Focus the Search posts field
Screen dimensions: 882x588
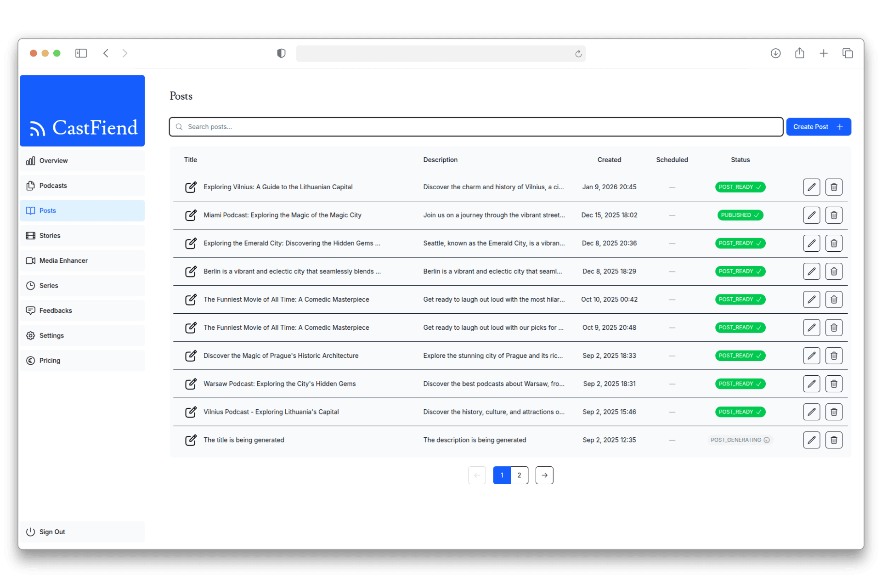coord(476,127)
